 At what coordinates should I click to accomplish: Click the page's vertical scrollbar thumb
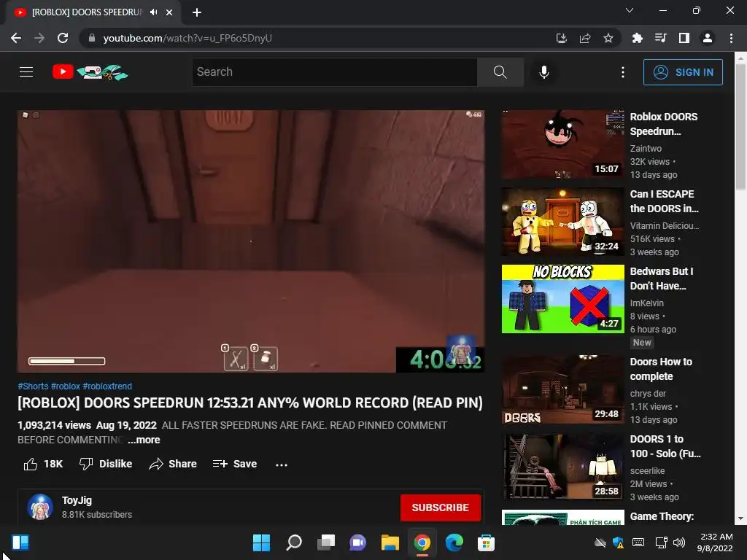(x=741, y=127)
